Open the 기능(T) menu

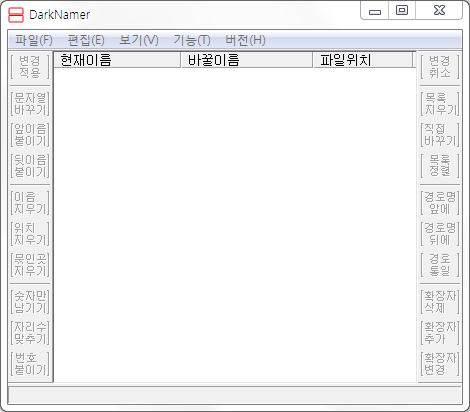[x=192, y=40]
